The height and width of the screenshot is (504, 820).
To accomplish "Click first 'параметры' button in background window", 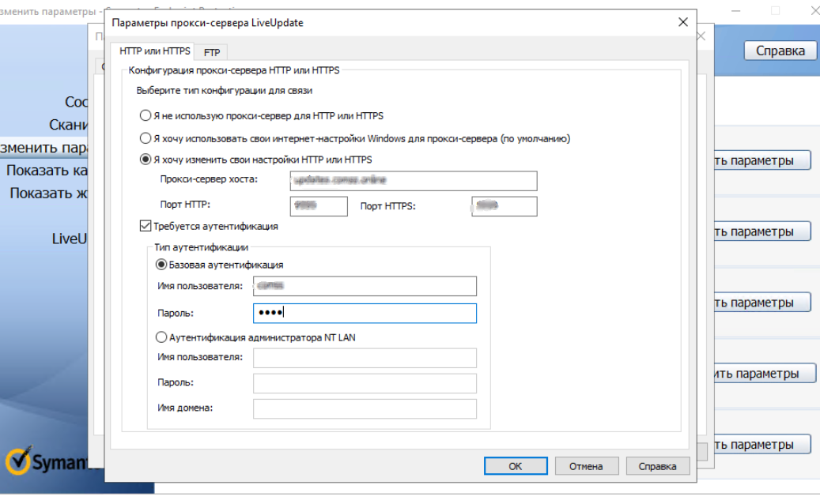I will point(762,160).
